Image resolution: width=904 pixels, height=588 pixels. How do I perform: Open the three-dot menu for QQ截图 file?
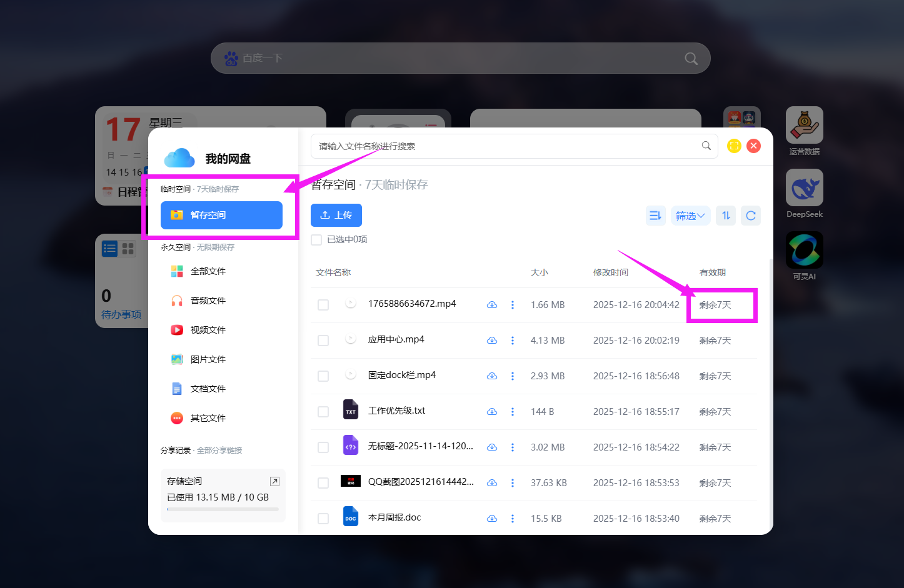(x=513, y=483)
